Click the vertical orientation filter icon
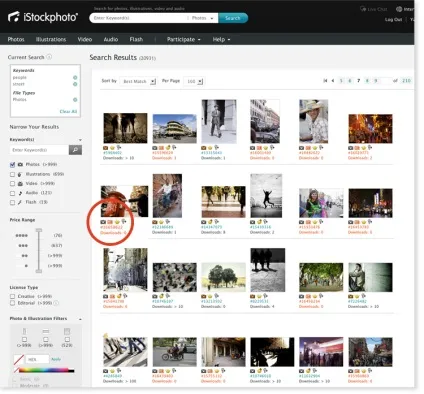This screenshot has width=424, height=394. click(x=24, y=331)
